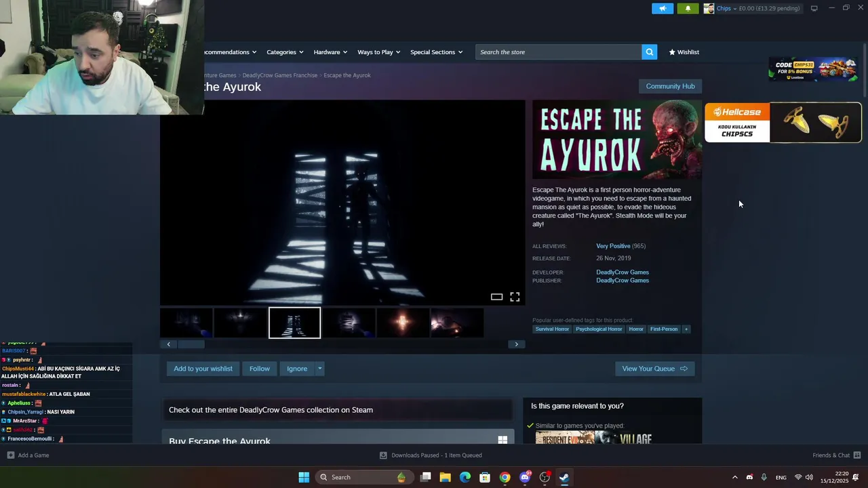
Task: Click the Windows taskbar Search box
Action: click(363, 477)
